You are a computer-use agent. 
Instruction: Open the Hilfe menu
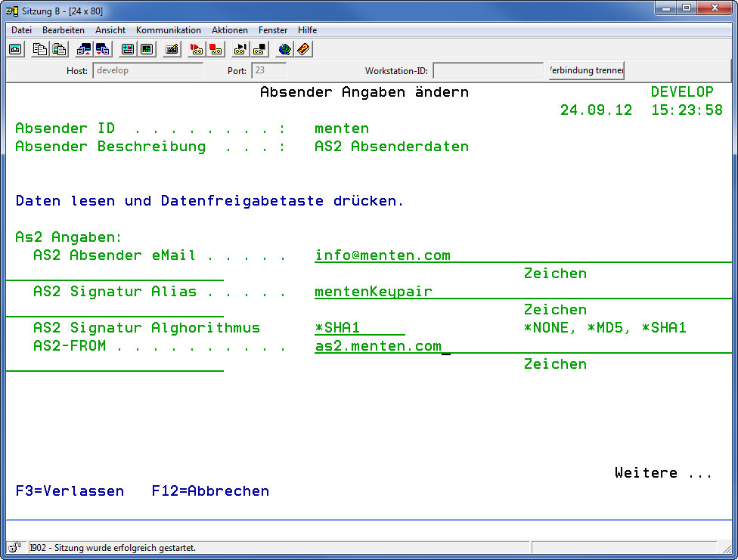[307, 30]
